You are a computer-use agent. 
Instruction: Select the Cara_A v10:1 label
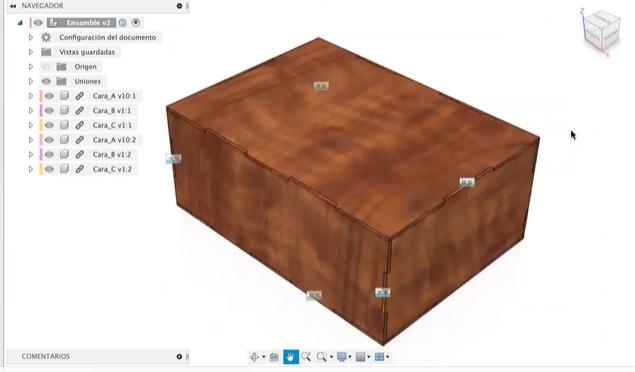click(x=114, y=96)
